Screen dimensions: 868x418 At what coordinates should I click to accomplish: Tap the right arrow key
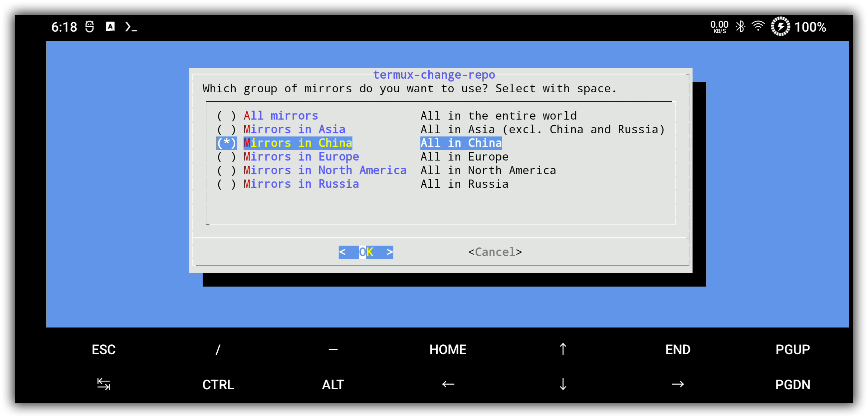click(678, 384)
